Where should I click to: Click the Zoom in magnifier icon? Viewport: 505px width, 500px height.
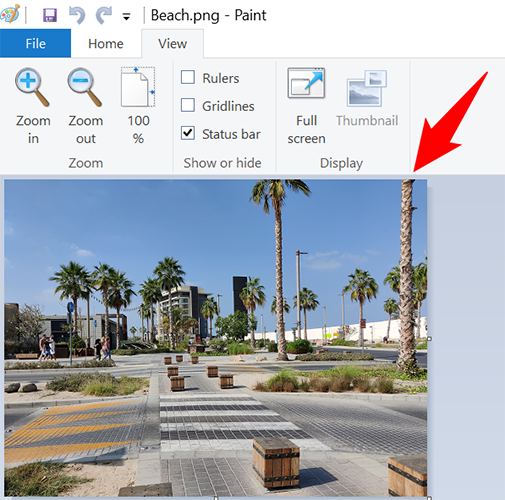tap(32, 87)
